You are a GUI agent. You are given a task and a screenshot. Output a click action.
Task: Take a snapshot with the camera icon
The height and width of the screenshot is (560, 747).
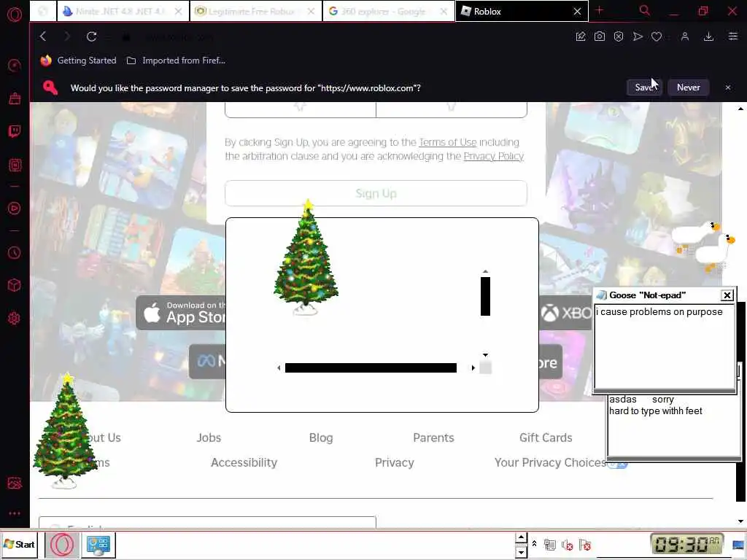(x=600, y=36)
